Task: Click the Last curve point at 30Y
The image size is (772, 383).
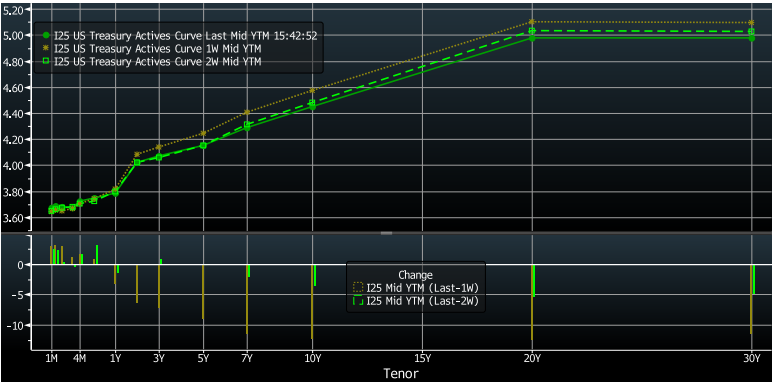Action: click(751, 38)
